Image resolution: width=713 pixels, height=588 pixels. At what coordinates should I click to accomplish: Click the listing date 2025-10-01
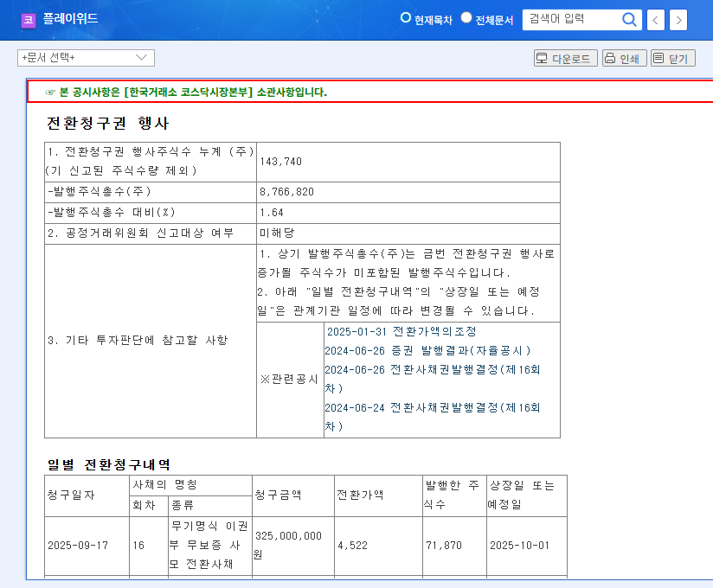(x=519, y=546)
